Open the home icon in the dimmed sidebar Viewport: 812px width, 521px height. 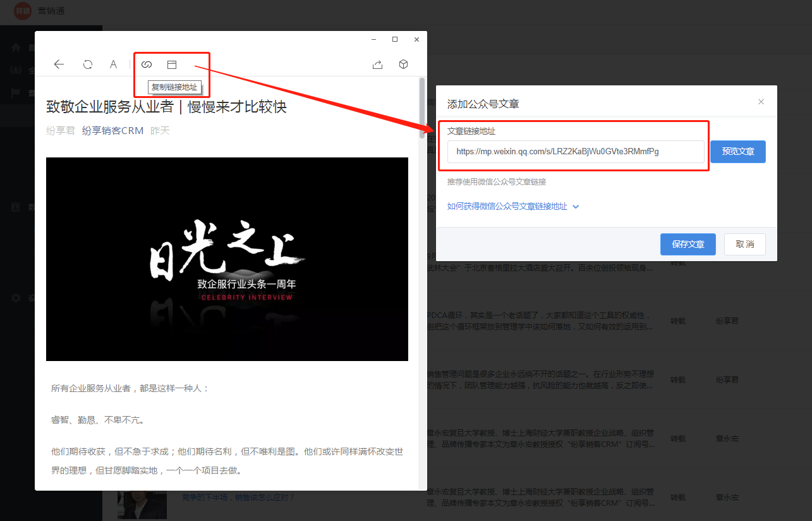[x=16, y=48]
